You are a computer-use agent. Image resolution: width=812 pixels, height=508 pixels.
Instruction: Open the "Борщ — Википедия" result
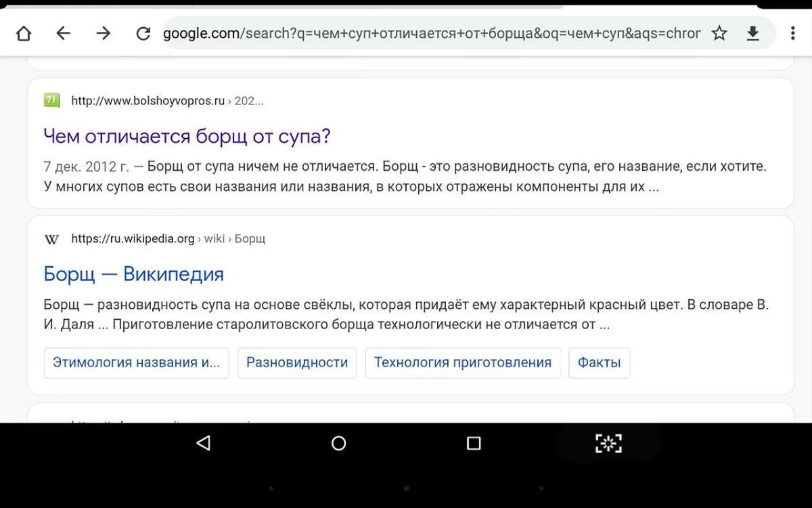(133, 274)
